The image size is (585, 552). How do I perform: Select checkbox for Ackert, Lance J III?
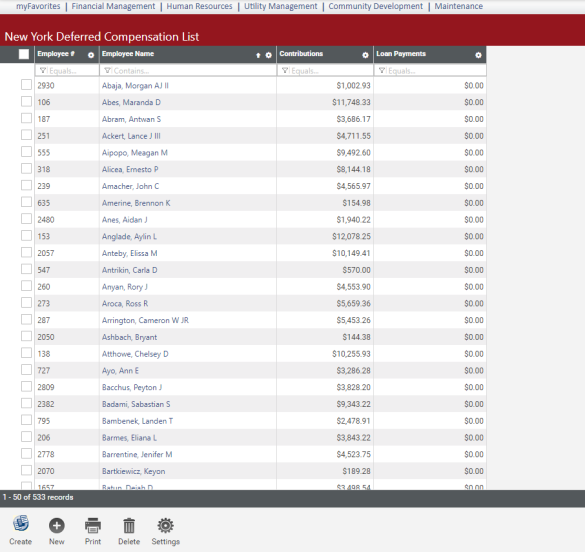pos(26,135)
